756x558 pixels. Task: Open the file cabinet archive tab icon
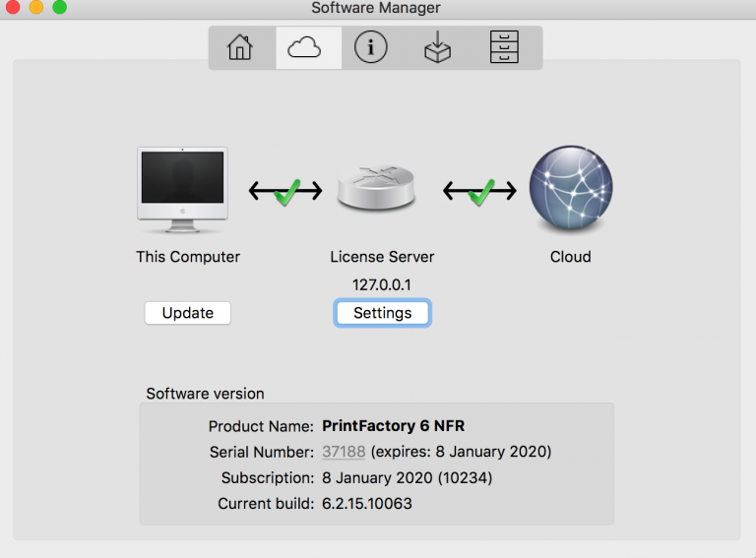(504, 47)
